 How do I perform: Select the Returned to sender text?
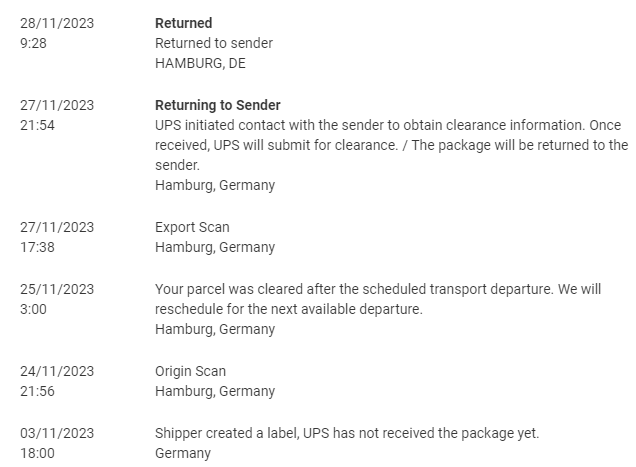[214, 43]
